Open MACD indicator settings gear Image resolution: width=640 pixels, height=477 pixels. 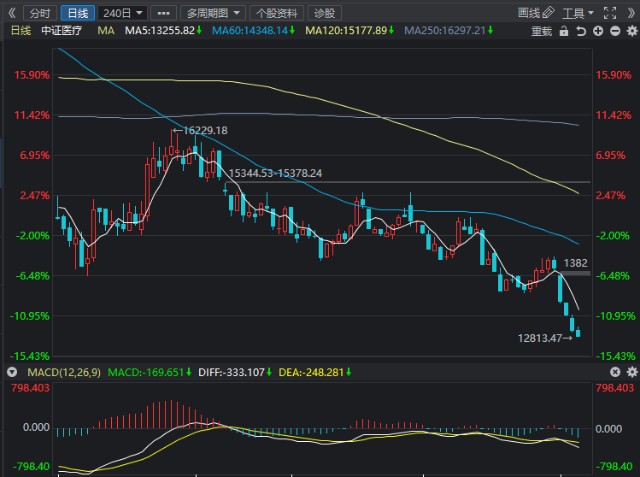pyautogui.click(x=632, y=372)
